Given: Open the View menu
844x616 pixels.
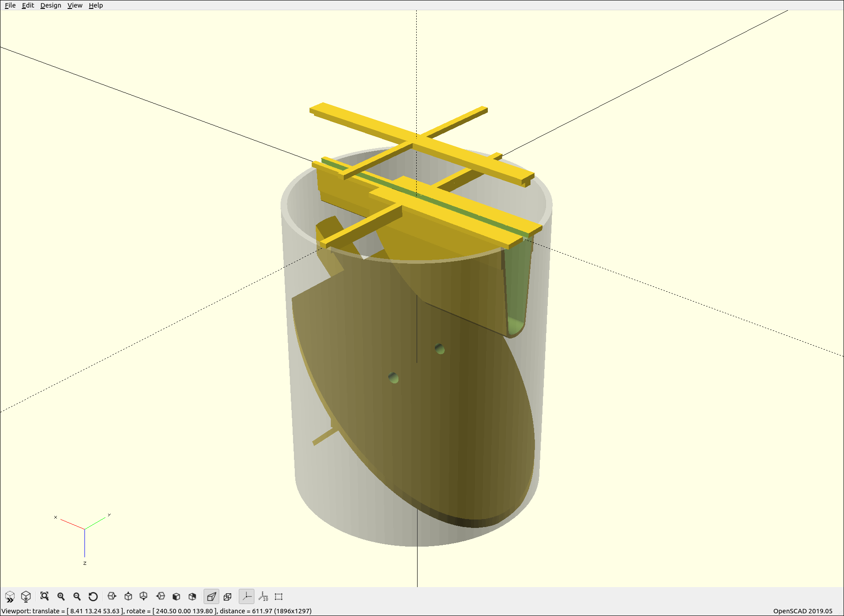Looking at the screenshot, I should point(75,5).
